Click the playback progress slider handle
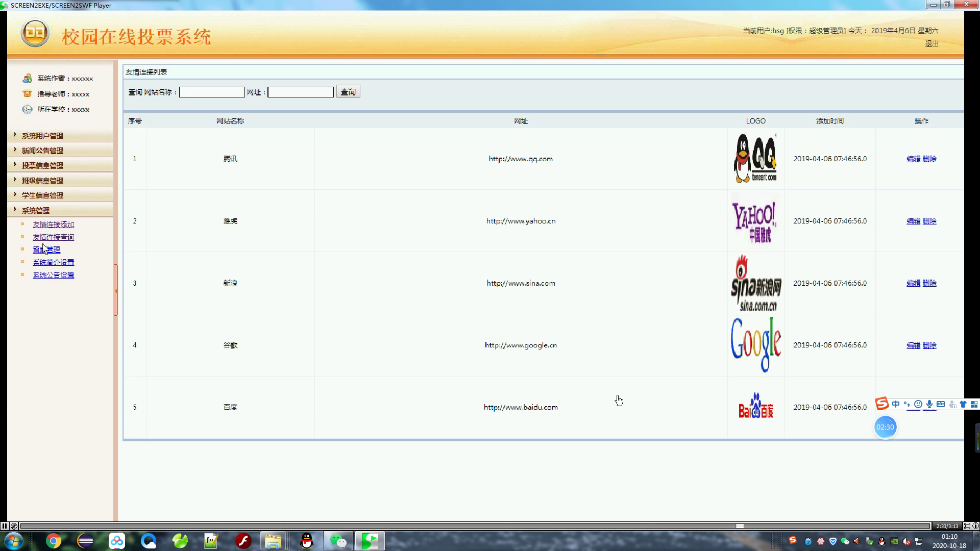The height and width of the screenshot is (551, 980). coord(740,526)
